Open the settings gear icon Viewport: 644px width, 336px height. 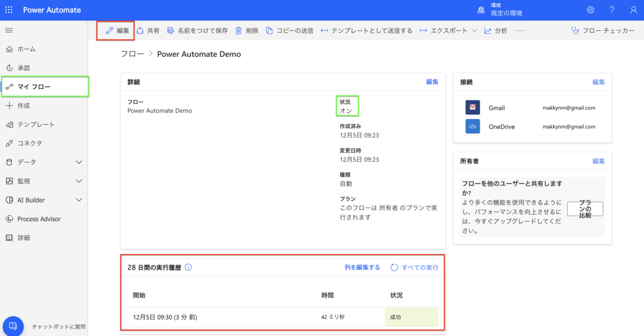[590, 10]
